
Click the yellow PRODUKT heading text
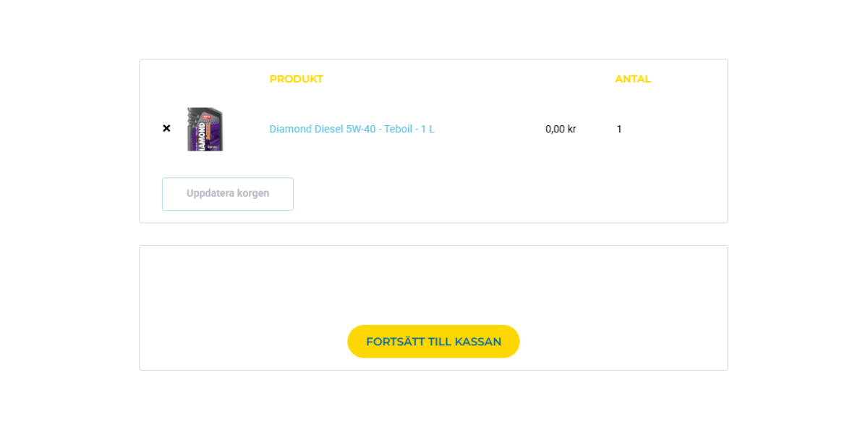point(296,79)
